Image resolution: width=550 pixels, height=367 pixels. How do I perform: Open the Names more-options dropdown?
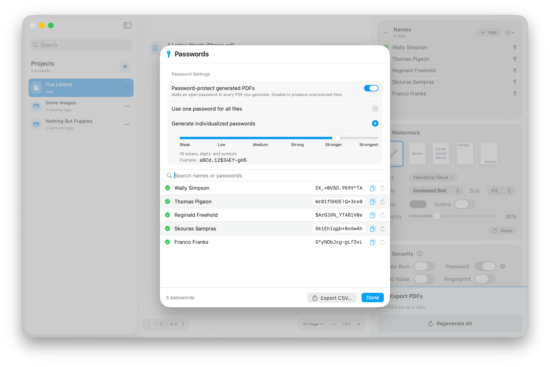tap(510, 32)
